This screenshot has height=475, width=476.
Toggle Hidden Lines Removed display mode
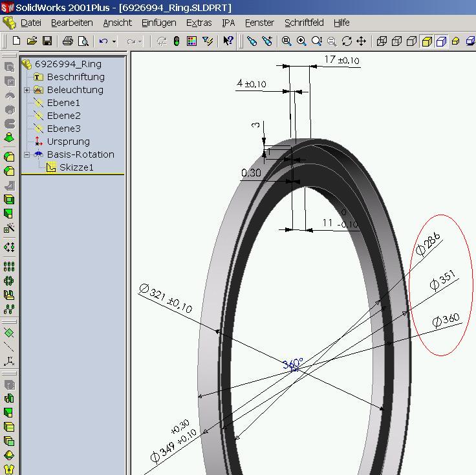411,41
